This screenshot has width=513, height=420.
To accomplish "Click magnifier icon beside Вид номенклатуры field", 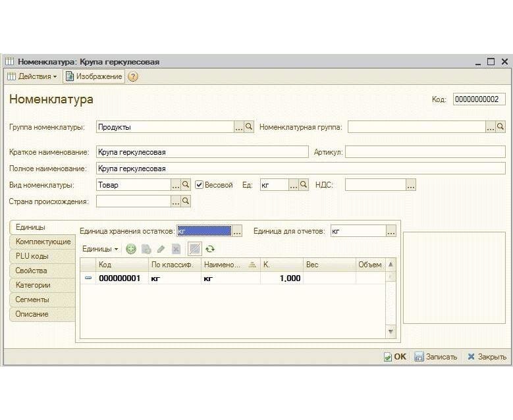I will coord(186,185).
